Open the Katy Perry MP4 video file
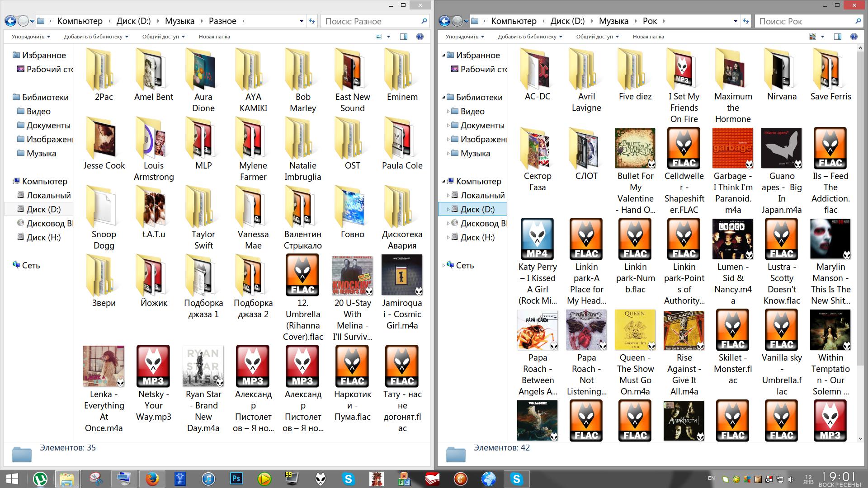 pos(537,239)
